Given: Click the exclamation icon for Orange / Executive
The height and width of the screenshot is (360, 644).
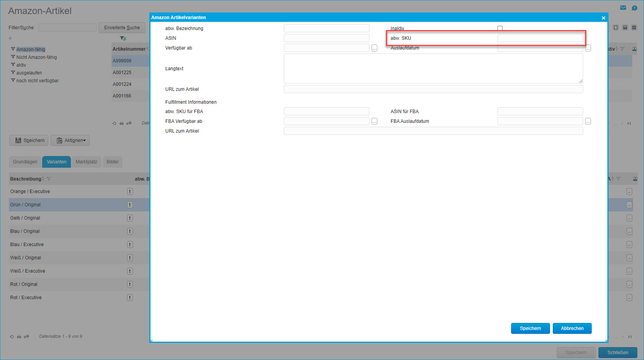Looking at the screenshot, I should click(130, 192).
